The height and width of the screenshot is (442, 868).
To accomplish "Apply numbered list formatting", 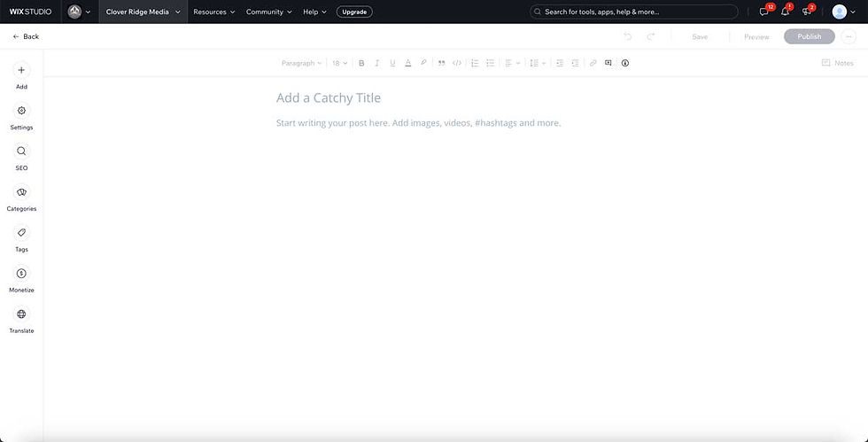I will (x=475, y=63).
